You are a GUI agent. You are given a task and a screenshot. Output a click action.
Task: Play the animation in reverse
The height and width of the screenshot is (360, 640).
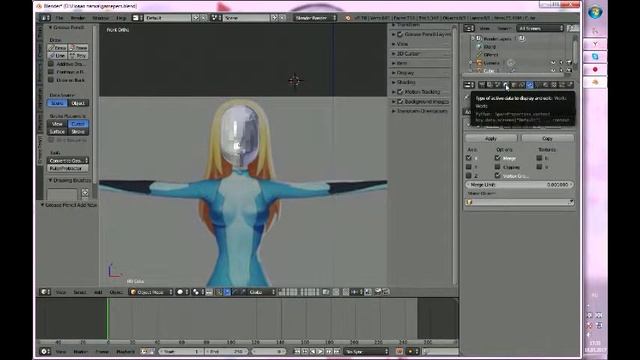click(313, 351)
